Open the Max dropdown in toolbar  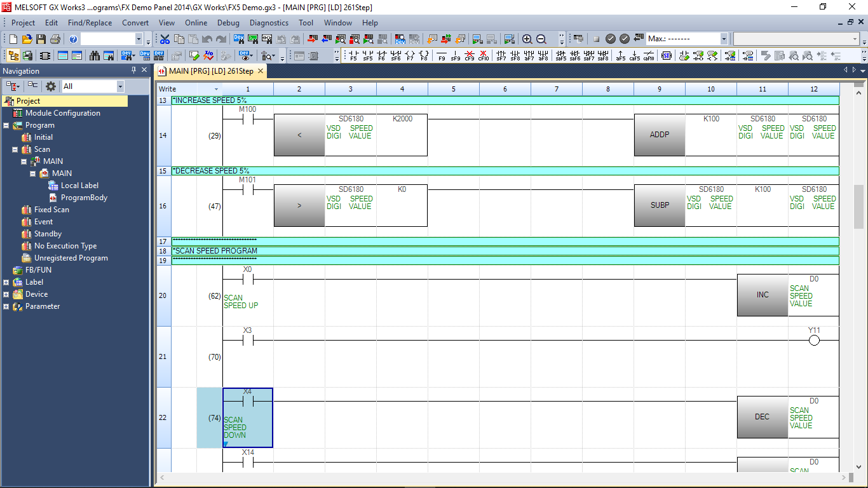point(724,39)
